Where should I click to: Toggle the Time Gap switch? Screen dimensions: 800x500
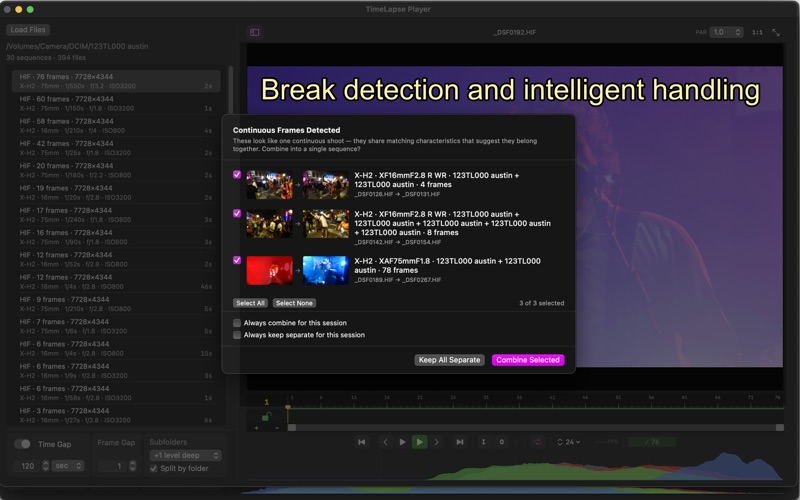(x=22, y=444)
